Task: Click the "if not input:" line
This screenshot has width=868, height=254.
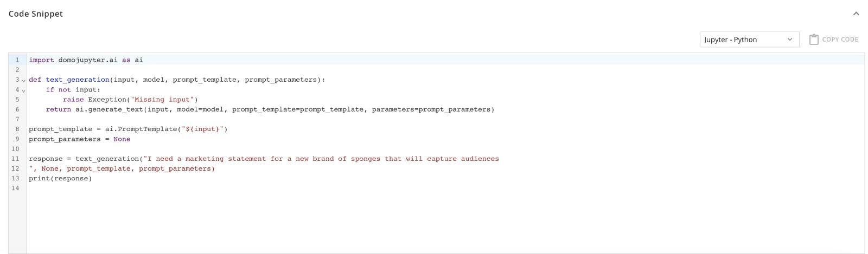Action: pyautogui.click(x=73, y=90)
